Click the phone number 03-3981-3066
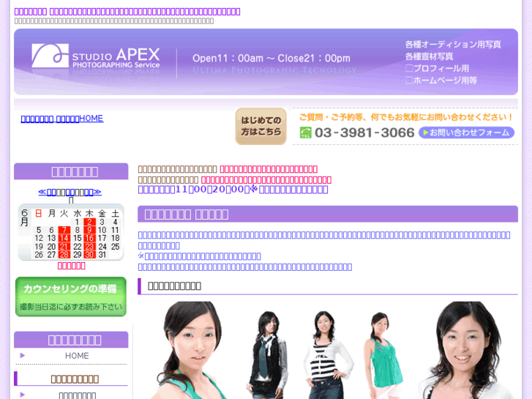 click(x=364, y=133)
